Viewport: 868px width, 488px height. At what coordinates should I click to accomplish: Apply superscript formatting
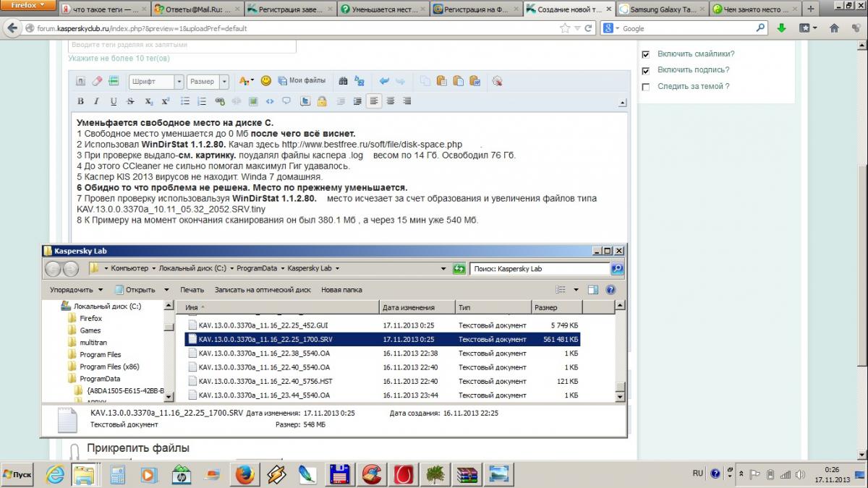(166, 101)
